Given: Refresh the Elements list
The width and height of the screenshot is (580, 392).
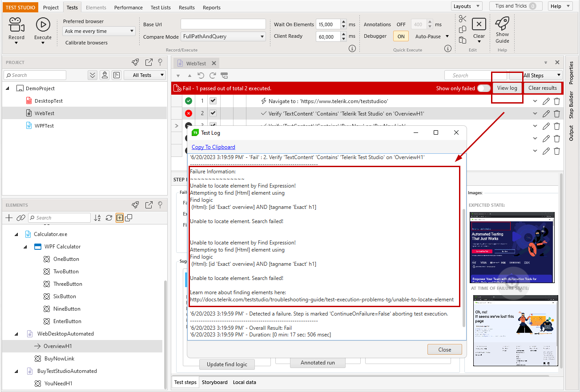Looking at the screenshot, I should pyautogui.click(x=109, y=218).
